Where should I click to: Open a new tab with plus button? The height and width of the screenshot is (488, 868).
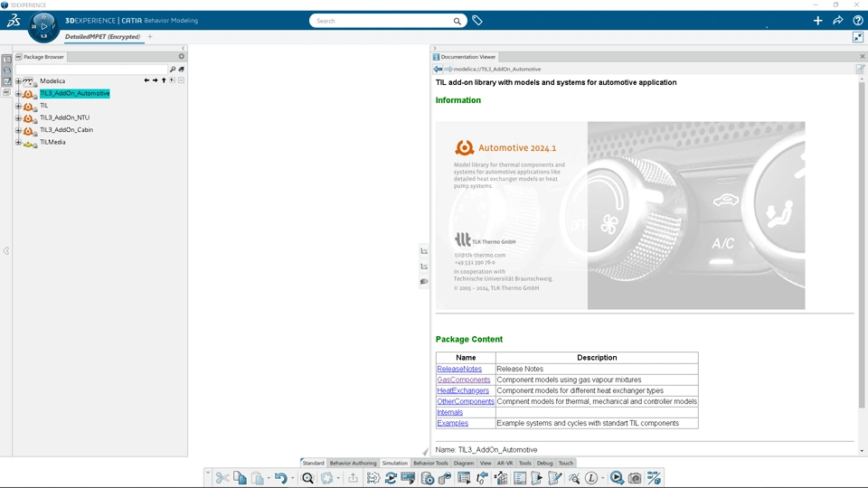pyautogui.click(x=150, y=36)
